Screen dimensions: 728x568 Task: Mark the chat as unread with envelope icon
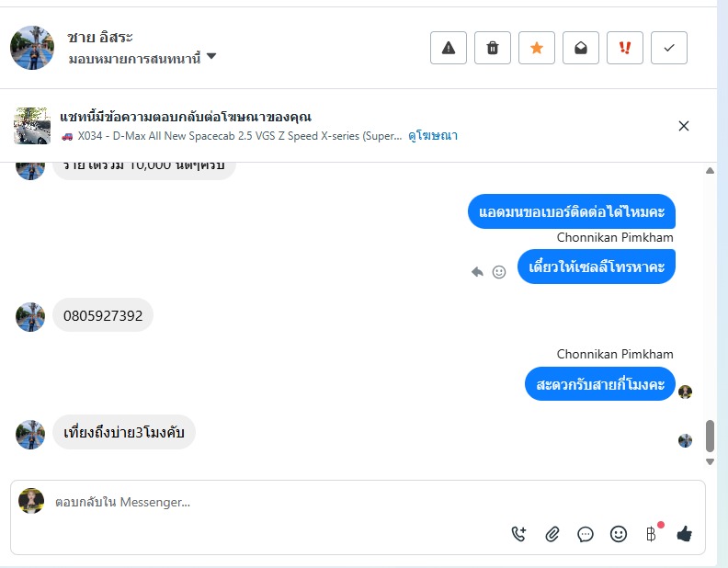(x=581, y=48)
